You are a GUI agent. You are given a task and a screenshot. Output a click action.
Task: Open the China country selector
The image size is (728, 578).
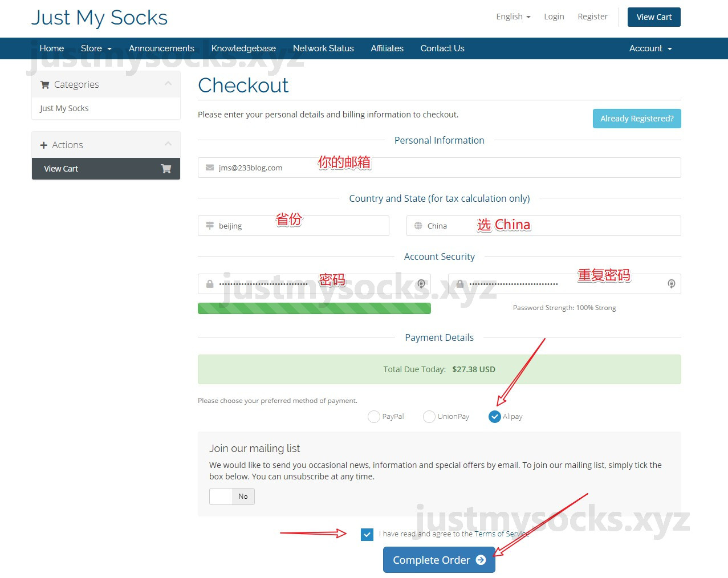coord(544,226)
